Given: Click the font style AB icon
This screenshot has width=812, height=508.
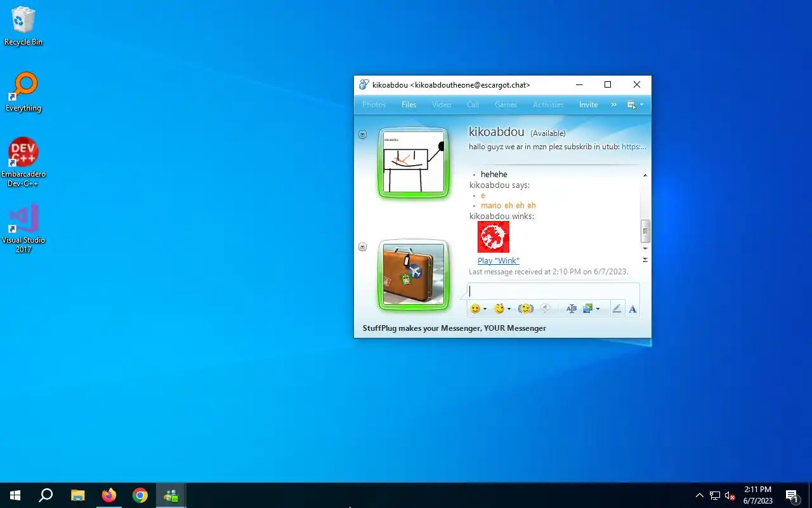Looking at the screenshot, I should (572, 309).
